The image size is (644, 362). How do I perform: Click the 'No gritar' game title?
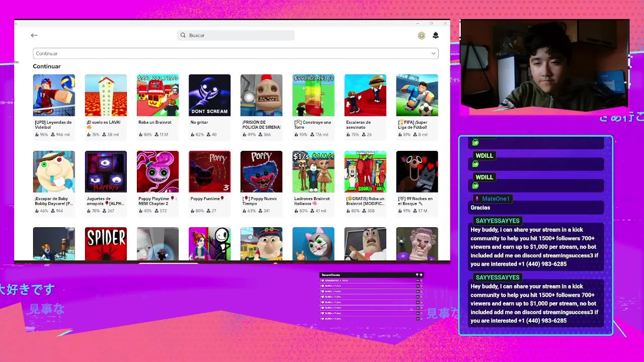pos(199,122)
